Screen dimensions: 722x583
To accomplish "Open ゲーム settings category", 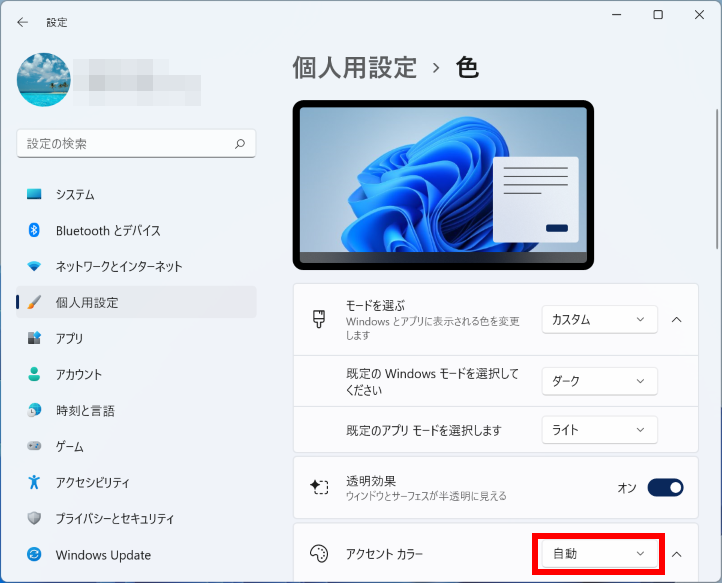I will [x=136, y=446].
